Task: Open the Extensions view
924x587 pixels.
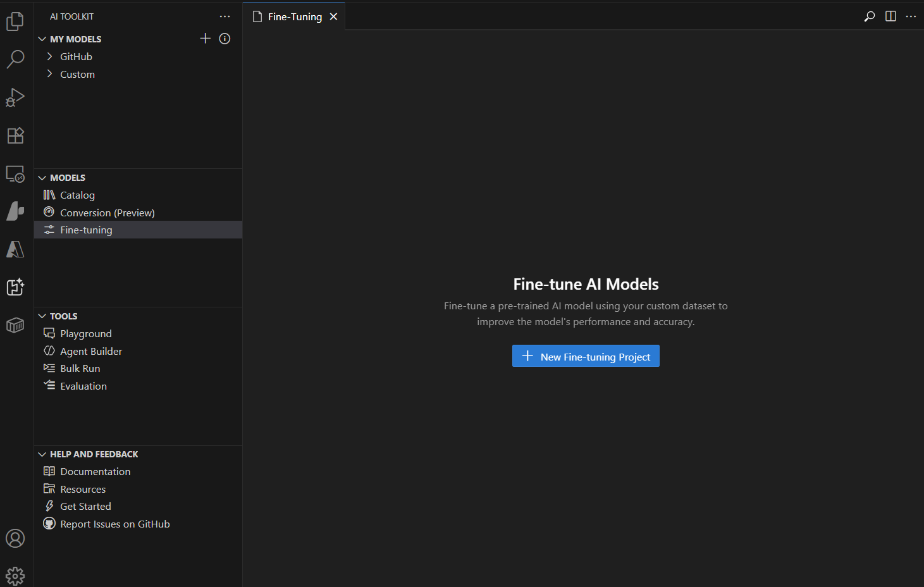Action: click(15, 135)
